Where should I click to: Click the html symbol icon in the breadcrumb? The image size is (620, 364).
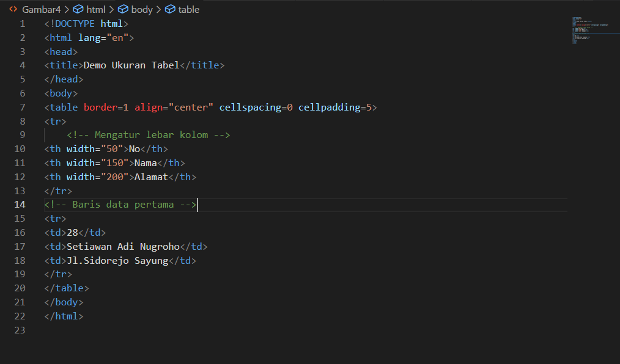(x=77, y=9)
